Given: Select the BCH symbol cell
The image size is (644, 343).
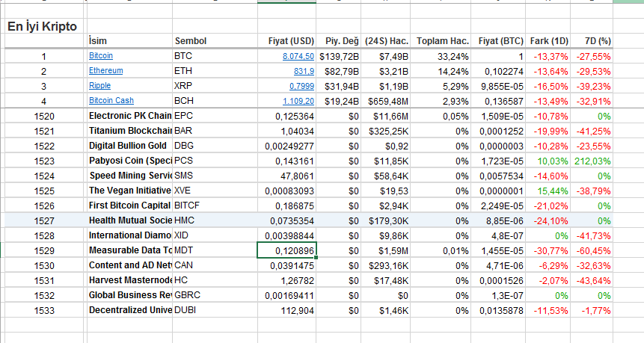Looking at the screenshot, I should point(215,101).
